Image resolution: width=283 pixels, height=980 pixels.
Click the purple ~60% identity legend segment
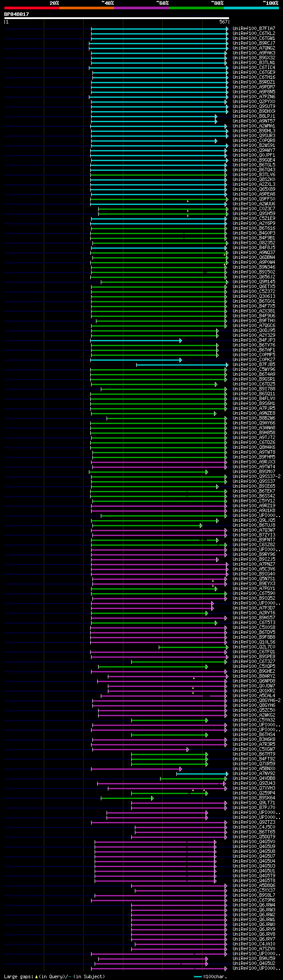141,8
